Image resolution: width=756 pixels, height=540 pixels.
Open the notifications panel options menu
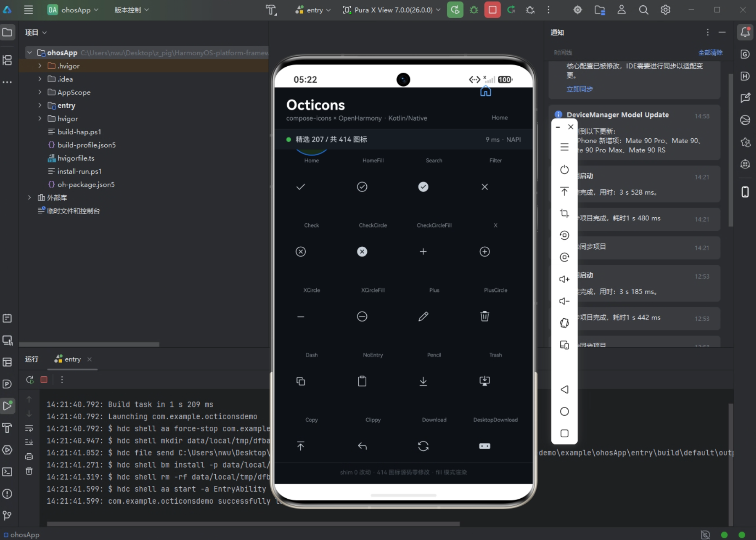(x=707, y=32)
